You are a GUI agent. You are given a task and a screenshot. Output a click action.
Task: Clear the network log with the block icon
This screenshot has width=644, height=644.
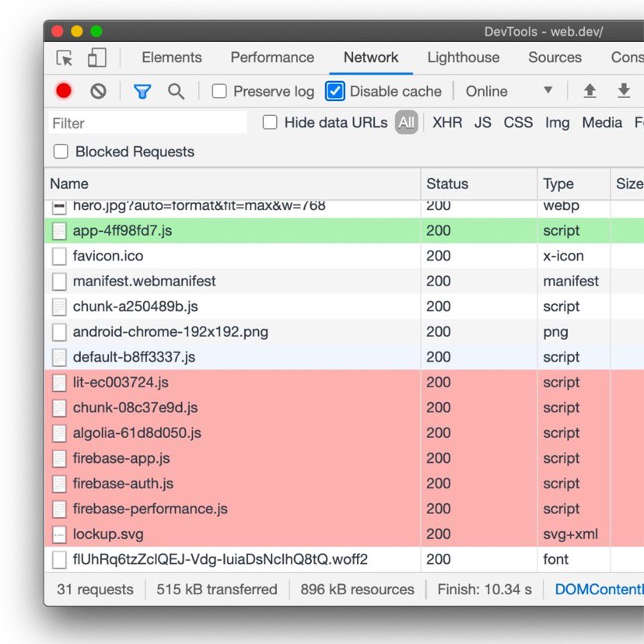(x=98, y=91)
